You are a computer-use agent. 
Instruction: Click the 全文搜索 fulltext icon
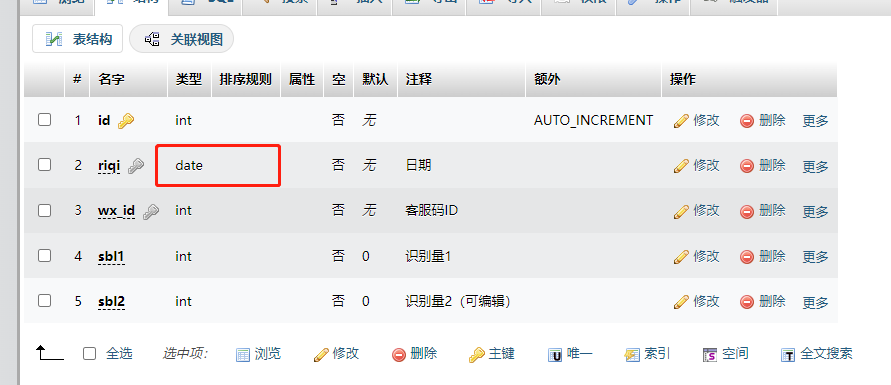click(788, 355)
